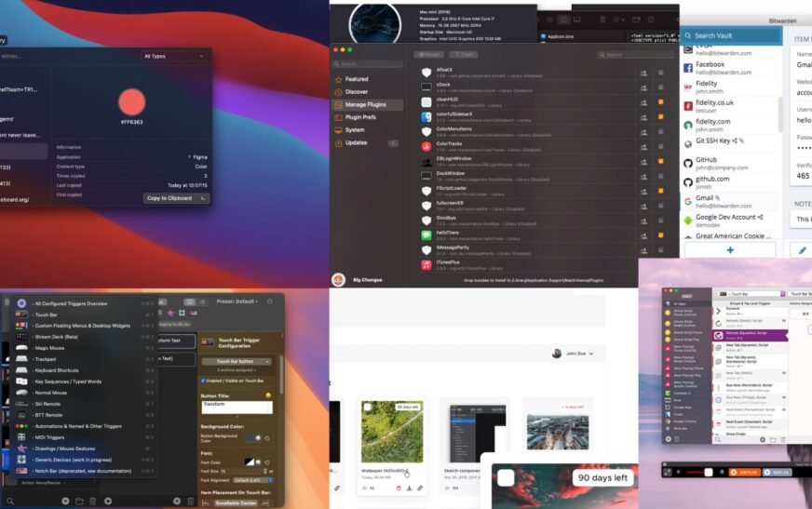
Task: Click the Featured star icon in MacEnhance sidebar
Action: coord(339,80)
